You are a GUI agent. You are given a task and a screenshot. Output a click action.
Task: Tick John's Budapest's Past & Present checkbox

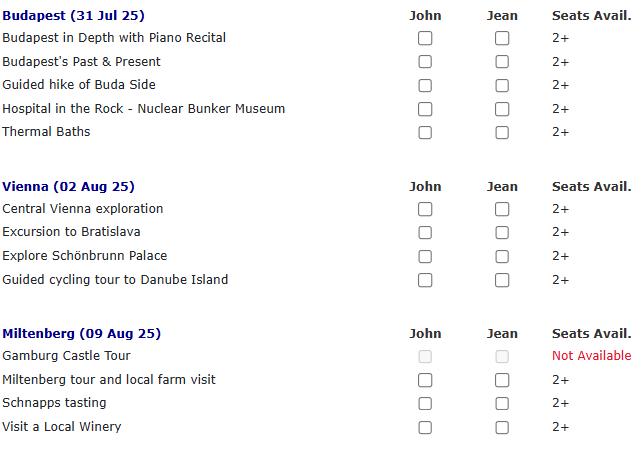pos(425,62)
